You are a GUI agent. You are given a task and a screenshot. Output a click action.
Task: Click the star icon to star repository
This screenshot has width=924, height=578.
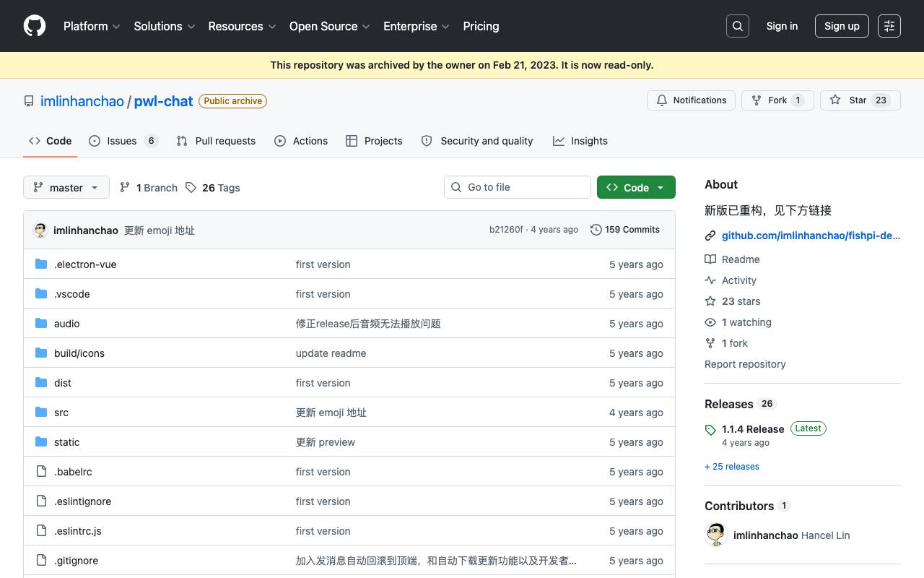pyautogui.click(x=835, y=100)
